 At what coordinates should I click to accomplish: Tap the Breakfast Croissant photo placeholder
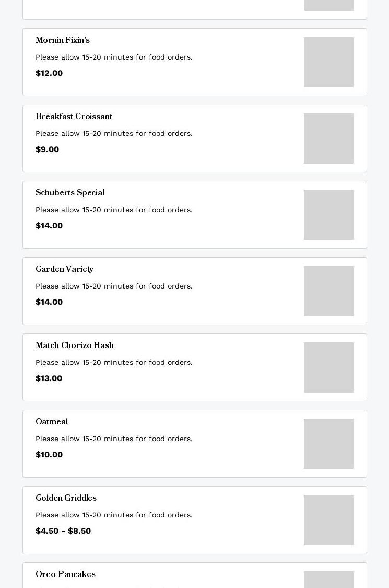329,139
